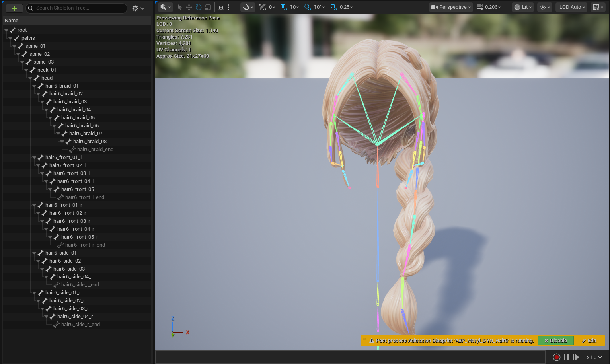Open the x1.0 playback speed dropdown
610x364 pixels.
[594, 357]
